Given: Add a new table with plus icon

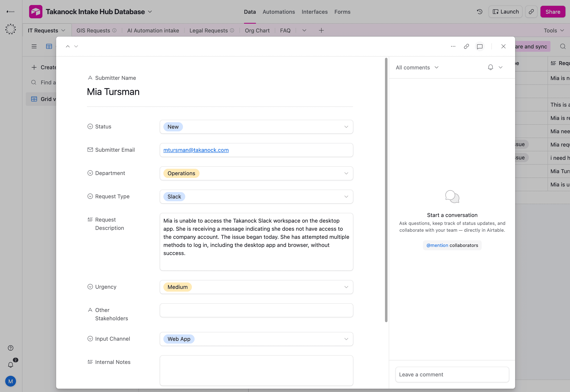Looking at the screenshot, I should [x=321, y=31].
